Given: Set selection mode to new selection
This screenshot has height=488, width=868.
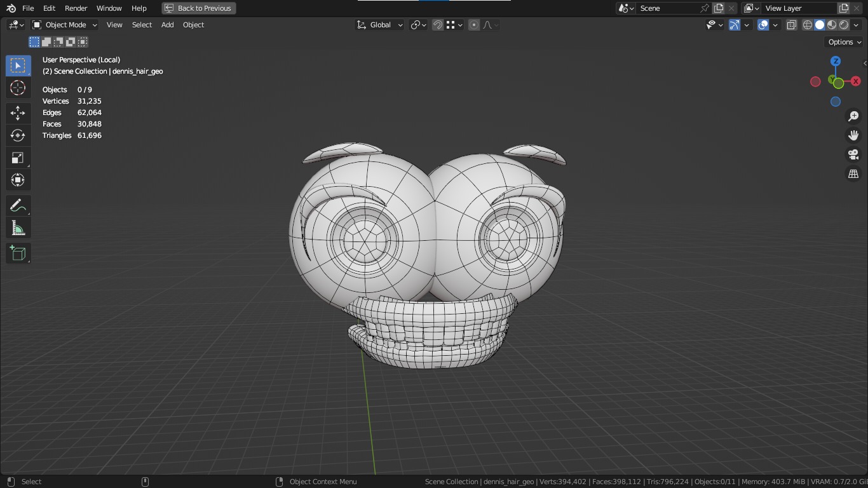Looking at the screenshot, I should (34, 42).
